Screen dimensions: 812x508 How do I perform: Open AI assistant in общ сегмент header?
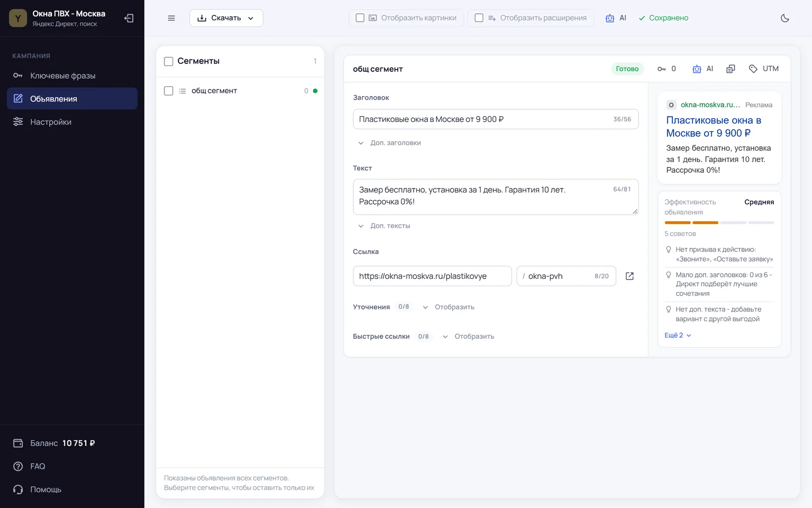pos(703,69)
